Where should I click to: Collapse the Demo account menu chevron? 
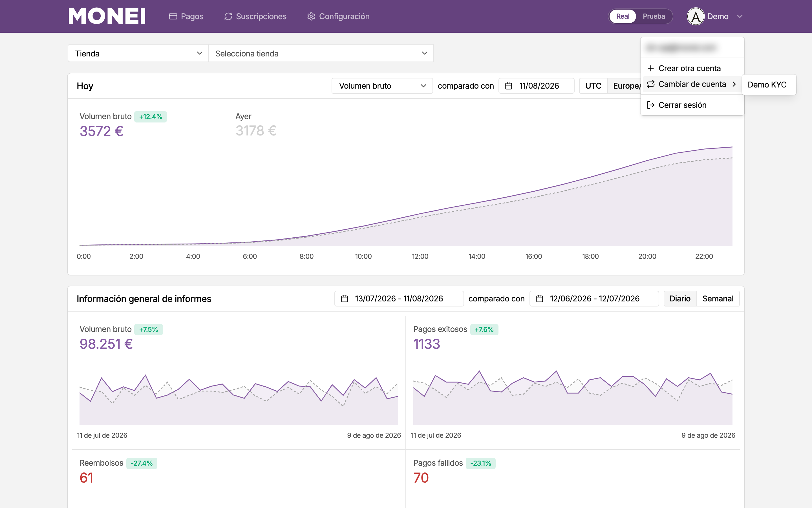(740, 16)
